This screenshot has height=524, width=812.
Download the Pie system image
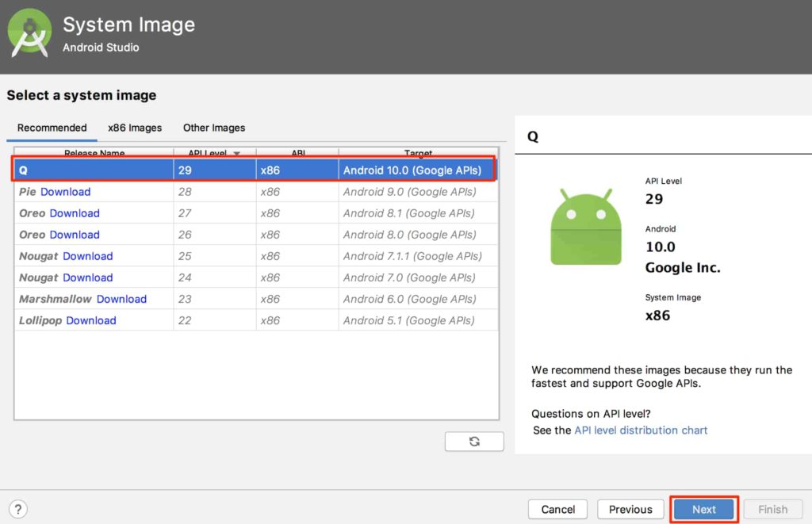(x=65, y=192)
